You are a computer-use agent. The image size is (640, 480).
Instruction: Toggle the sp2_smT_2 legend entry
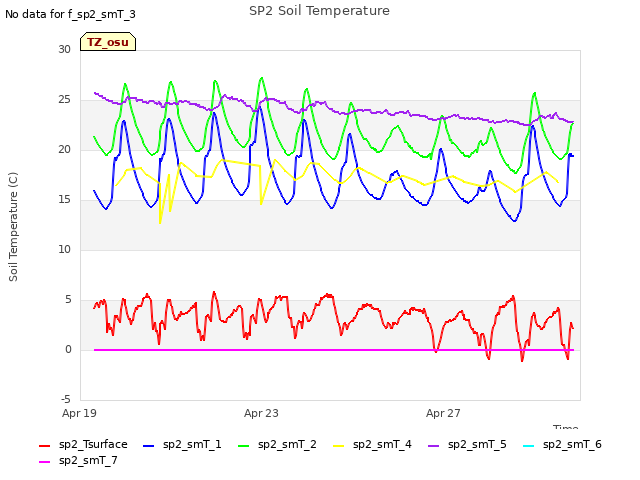pos(277,444)
